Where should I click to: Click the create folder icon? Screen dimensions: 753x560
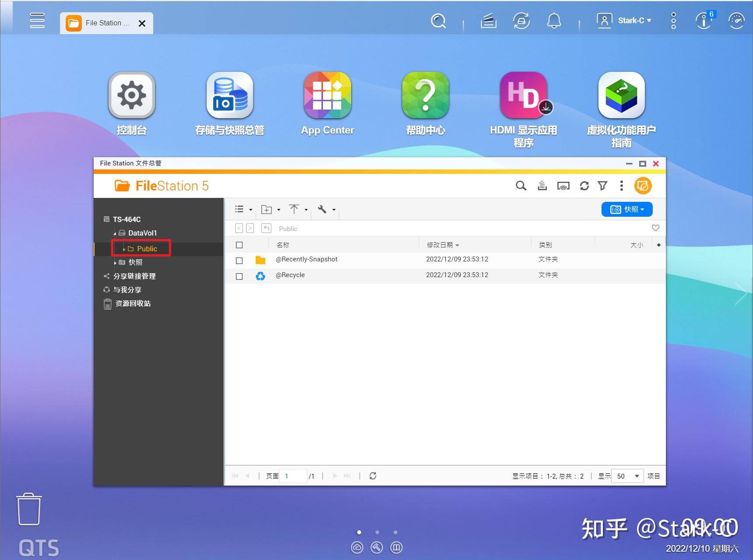[267, 209]
